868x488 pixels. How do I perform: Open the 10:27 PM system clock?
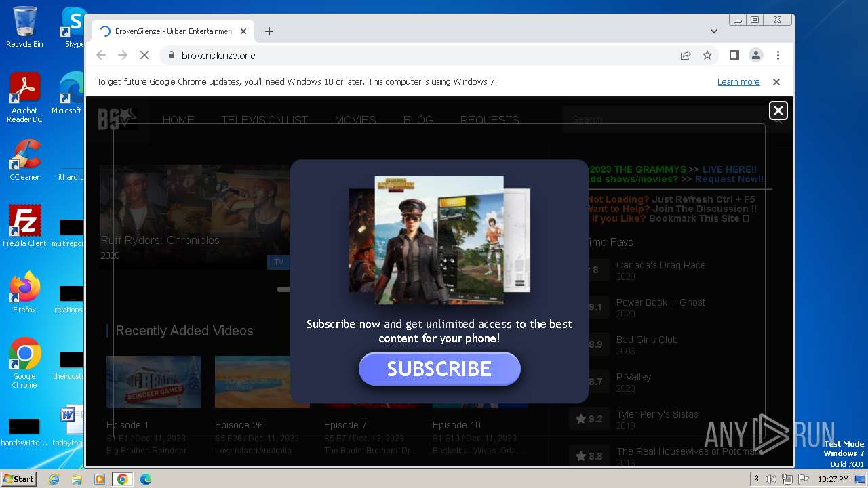833,479
